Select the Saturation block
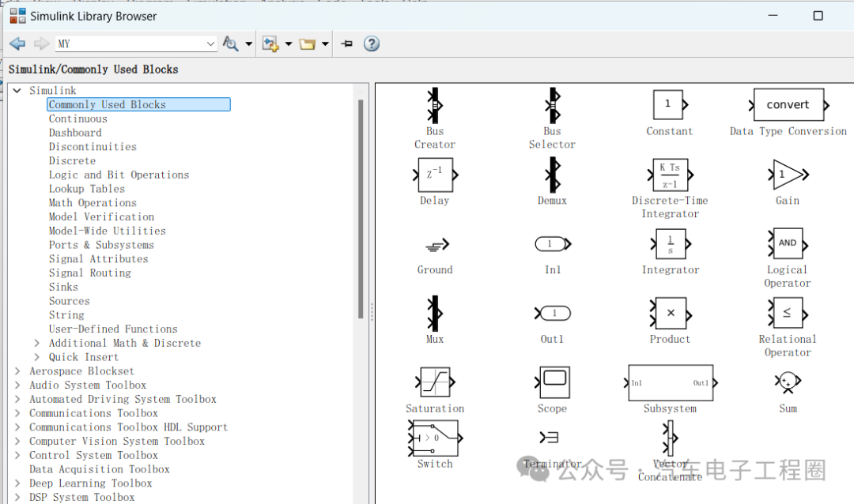This screenshot has height=504, width=854. pyautogui.click(x=435, y=382)
